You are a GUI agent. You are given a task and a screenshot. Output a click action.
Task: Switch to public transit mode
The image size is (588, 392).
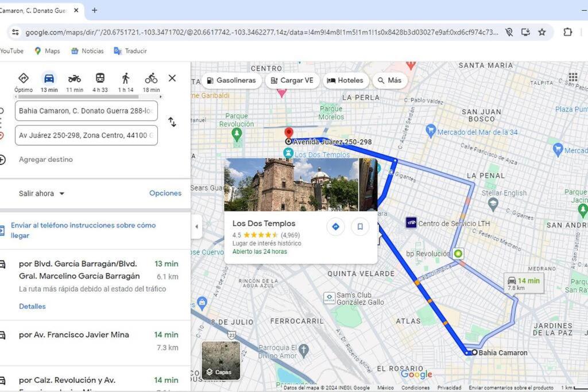[100, 78]
